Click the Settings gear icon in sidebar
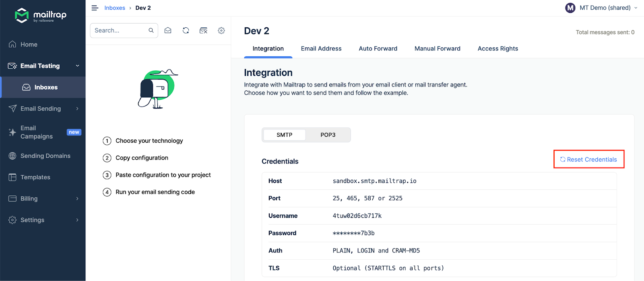The image size is (644, 281). click(x=12, y=220)
